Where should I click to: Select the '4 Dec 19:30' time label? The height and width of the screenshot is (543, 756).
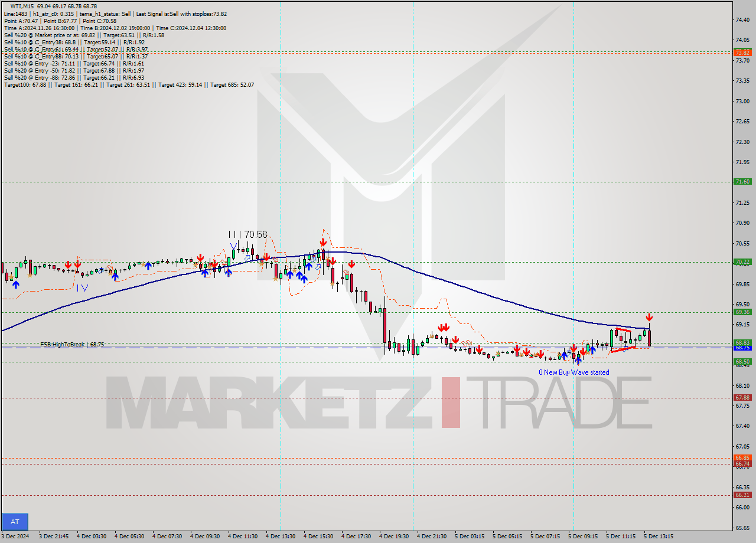(x=394, y=537)
